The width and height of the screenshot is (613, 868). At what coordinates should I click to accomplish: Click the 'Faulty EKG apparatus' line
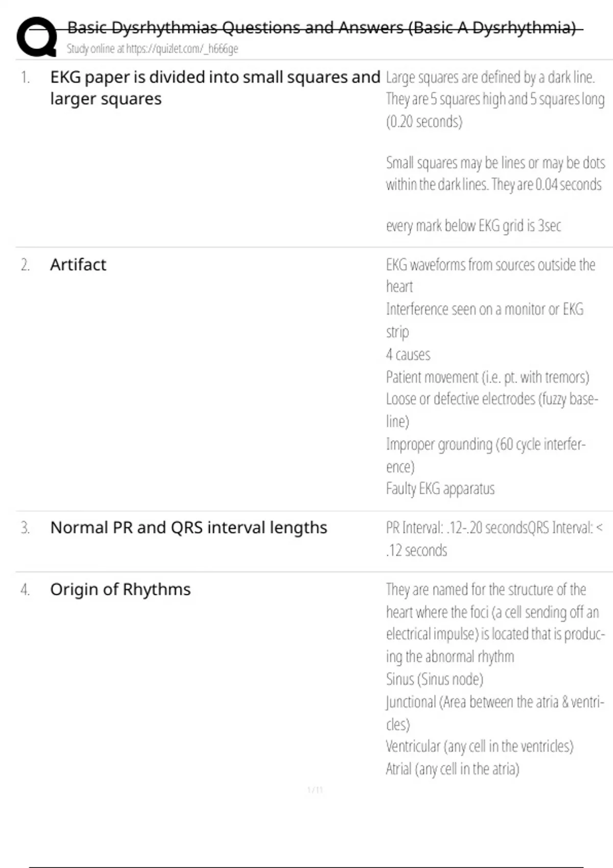tap(440, 489)
